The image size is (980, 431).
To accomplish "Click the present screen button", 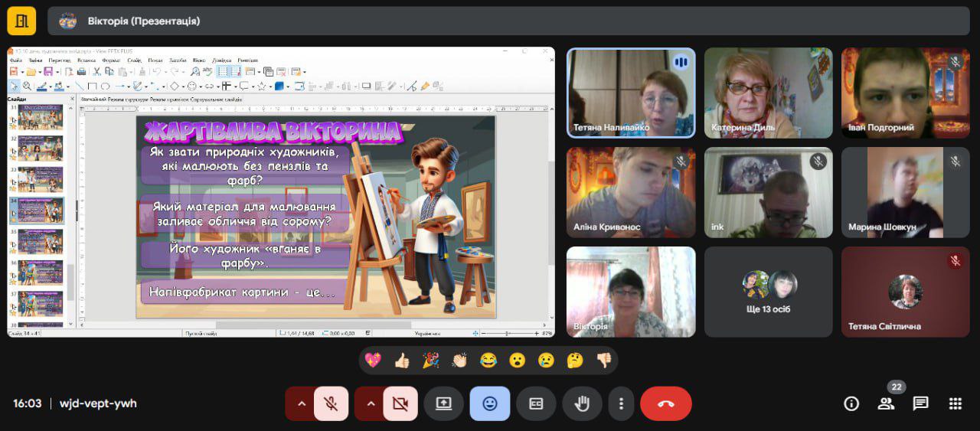I will [443, 403].
